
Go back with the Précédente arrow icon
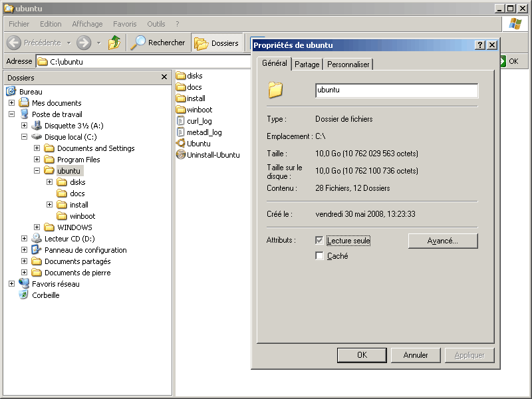[14, 43]
